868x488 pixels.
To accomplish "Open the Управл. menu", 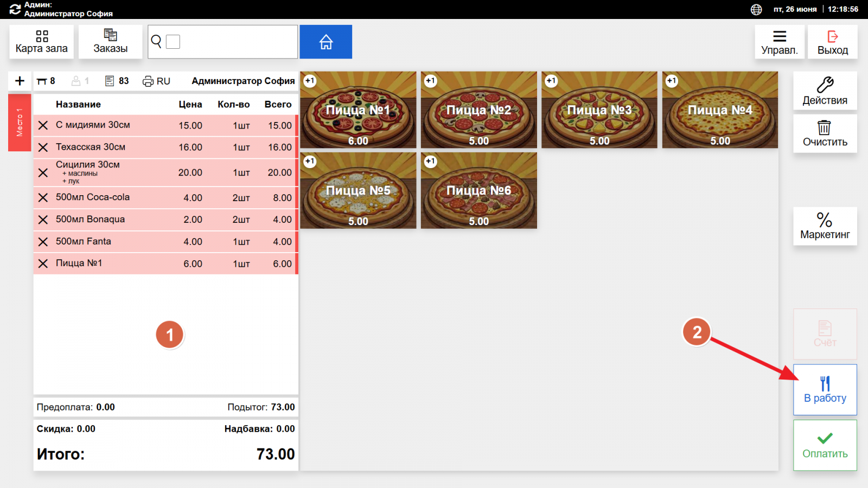I will [x=780, y=42].
